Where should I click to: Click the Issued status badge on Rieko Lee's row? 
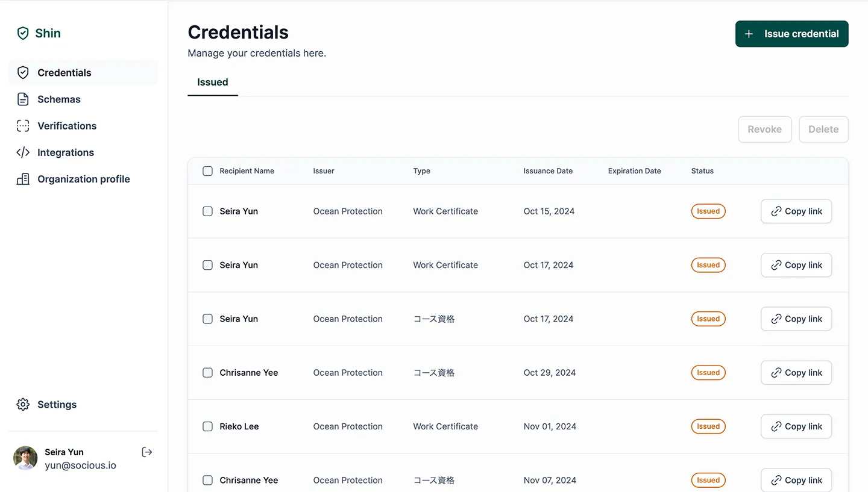click(708, 426)
